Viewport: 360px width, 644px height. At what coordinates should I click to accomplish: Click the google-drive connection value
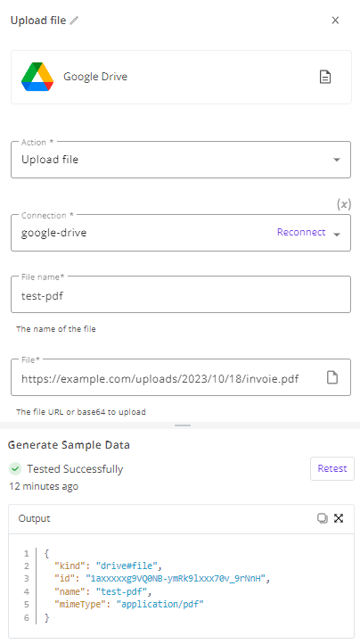click(x=53, y=233)
